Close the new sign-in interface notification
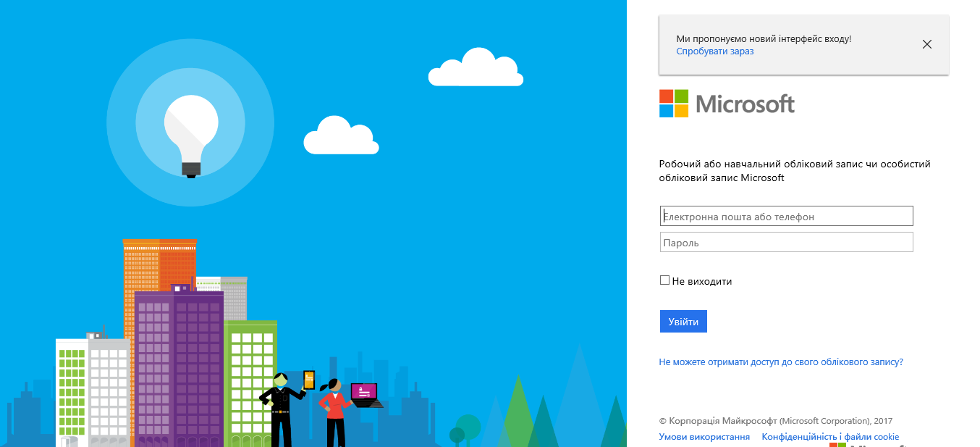 927,44
